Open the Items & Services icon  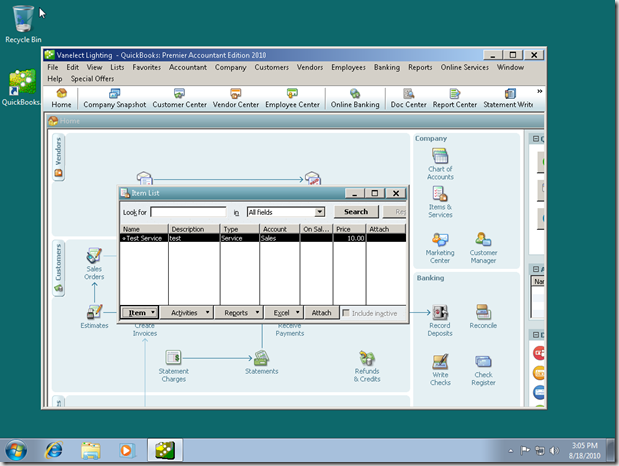(440, 202)
